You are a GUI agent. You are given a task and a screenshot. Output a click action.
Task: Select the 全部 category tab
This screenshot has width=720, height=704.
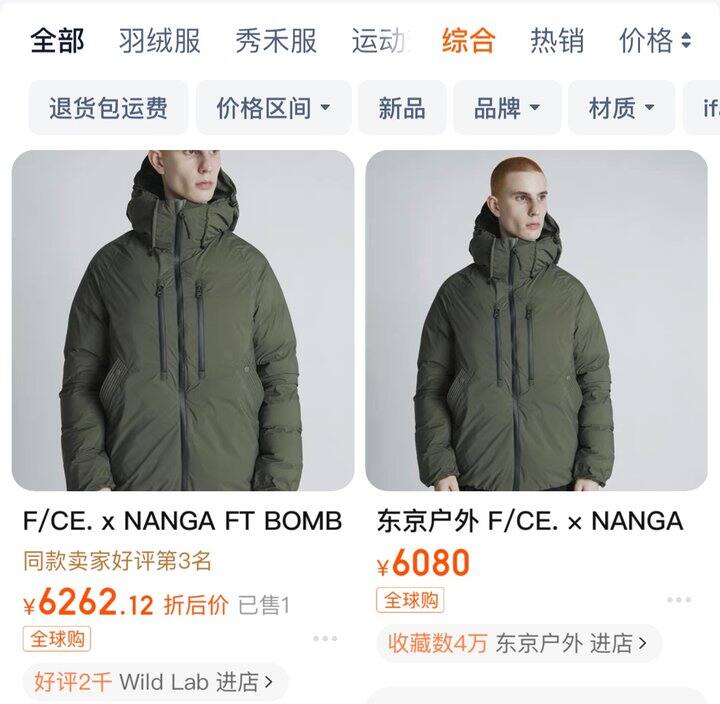57,40
